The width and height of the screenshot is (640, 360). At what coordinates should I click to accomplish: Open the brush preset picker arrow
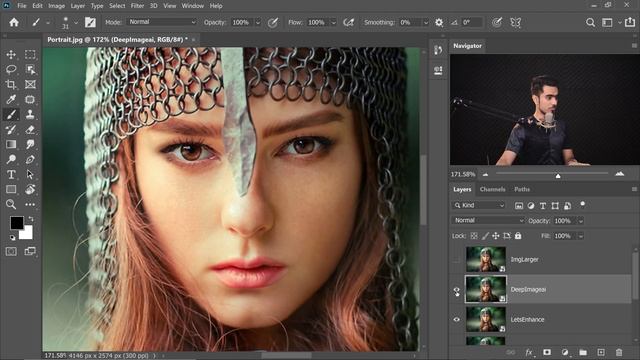(76, 23)
